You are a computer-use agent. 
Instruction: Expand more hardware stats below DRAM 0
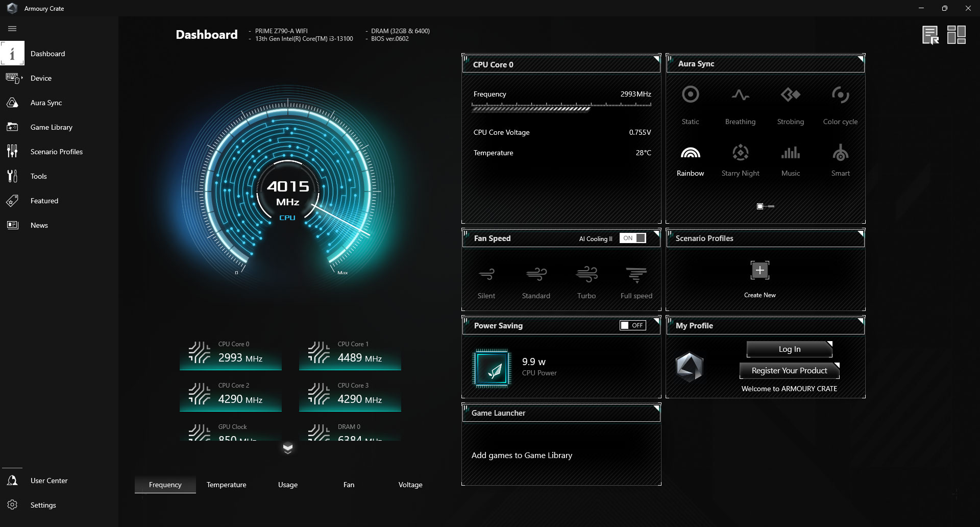288,448
